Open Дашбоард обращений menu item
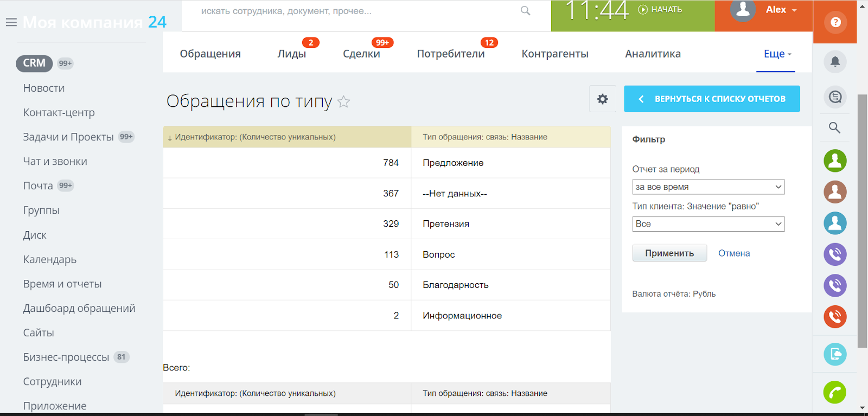Viewport: 868px width, 416px height. tap(79, 308)
